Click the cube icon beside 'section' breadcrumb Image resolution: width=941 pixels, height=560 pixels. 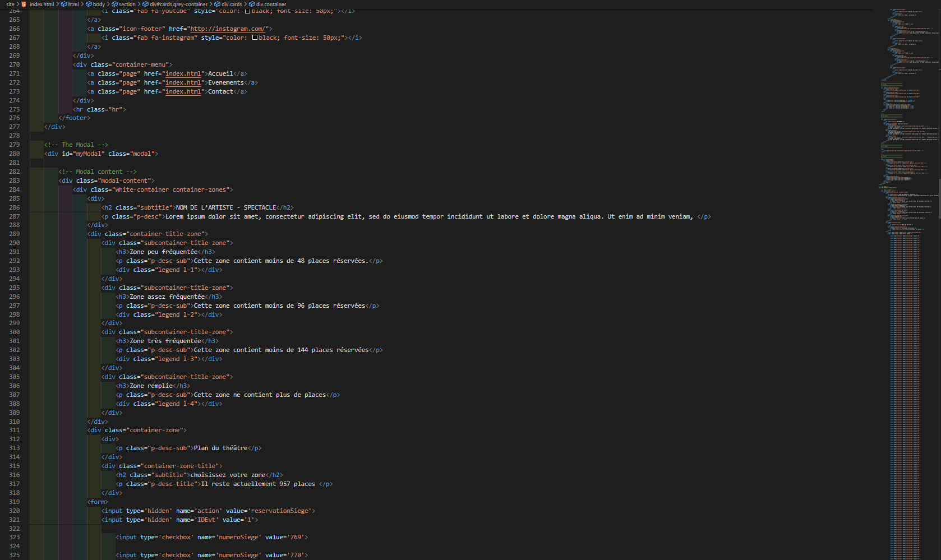pyautogui.click(x=114, y=4)
